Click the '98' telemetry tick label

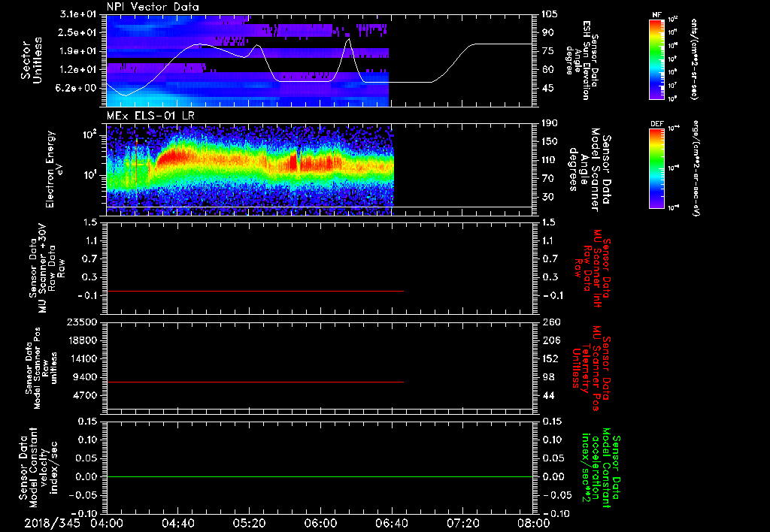pyautogui.click(x=547, y=377)
